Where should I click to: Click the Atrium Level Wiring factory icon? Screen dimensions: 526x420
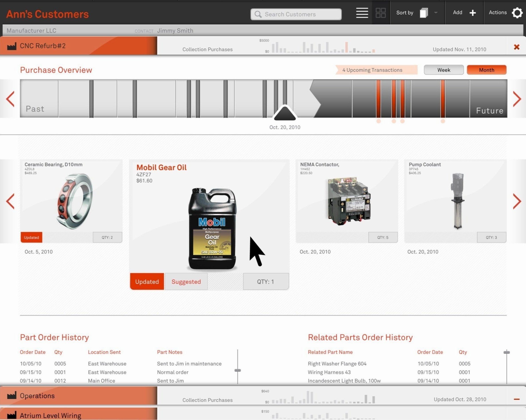pos(12,415)
